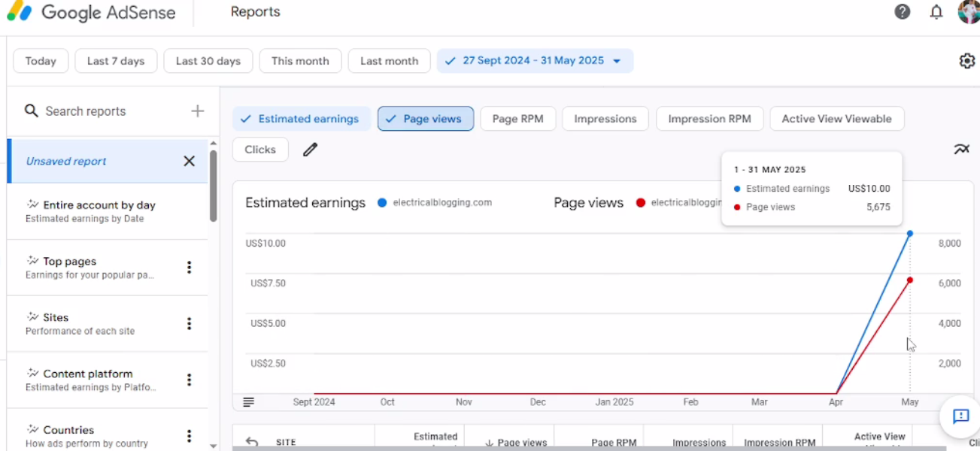980x451 pixels.
Task: Open the Content platform report
Action: coord(108,380)
